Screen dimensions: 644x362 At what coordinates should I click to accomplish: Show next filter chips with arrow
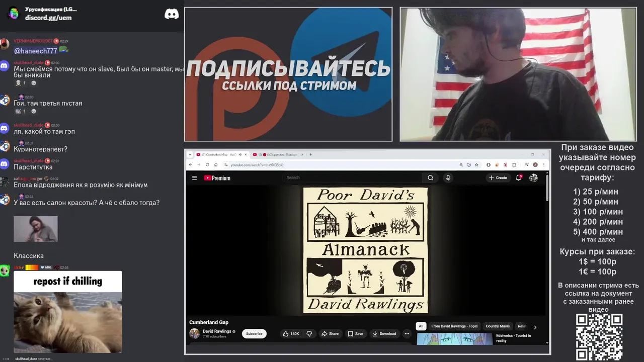click(535, 327)
